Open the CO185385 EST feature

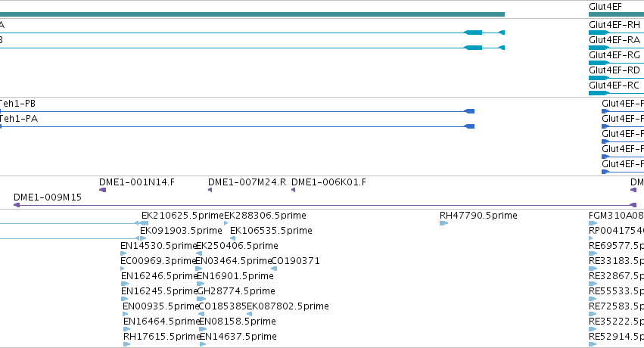coord(222,306)
